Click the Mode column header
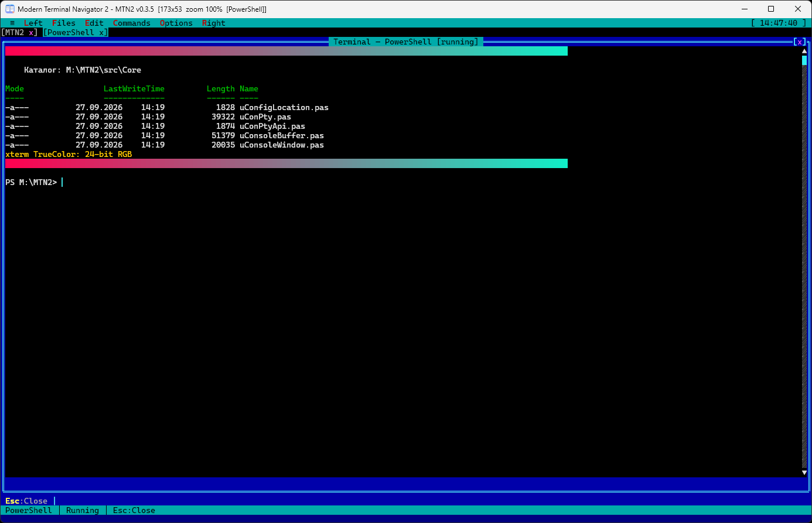The height and width of the screenshot is (523, 812). [15, 88]
